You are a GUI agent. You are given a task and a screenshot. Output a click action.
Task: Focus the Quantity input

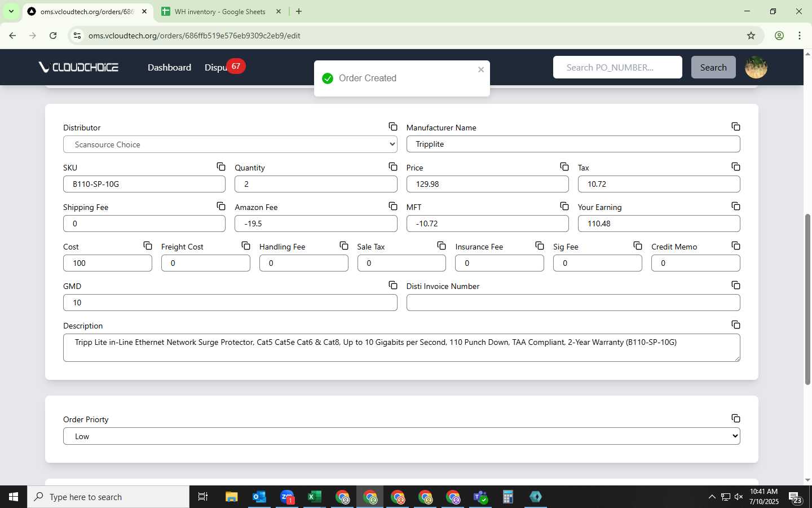pos(316,184)
